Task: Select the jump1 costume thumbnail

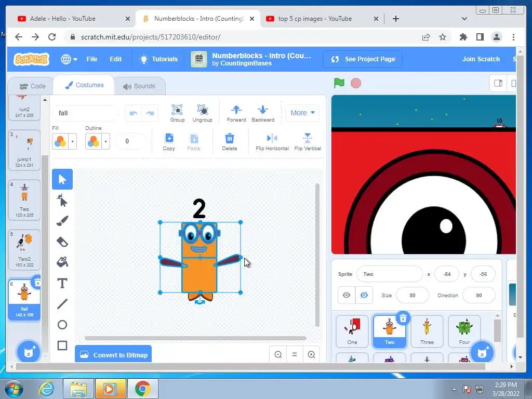Action: coord(24,150)
